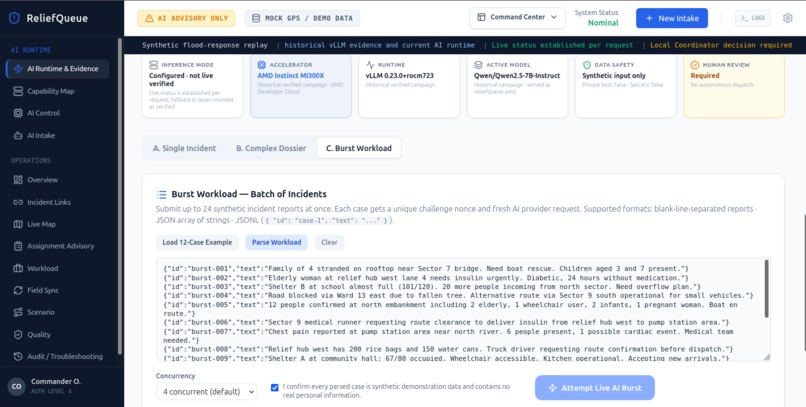This screenshot has height=407, width=806.
Task: Click the Runtime pulse icon
Action: (370, 65)
